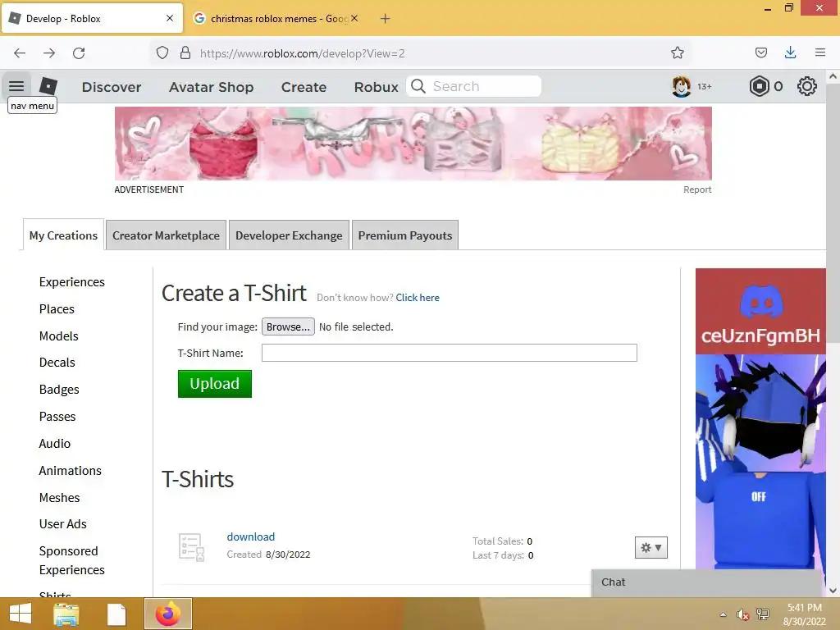
Task: Click the search magnifier icon
Action: (418, 86)
